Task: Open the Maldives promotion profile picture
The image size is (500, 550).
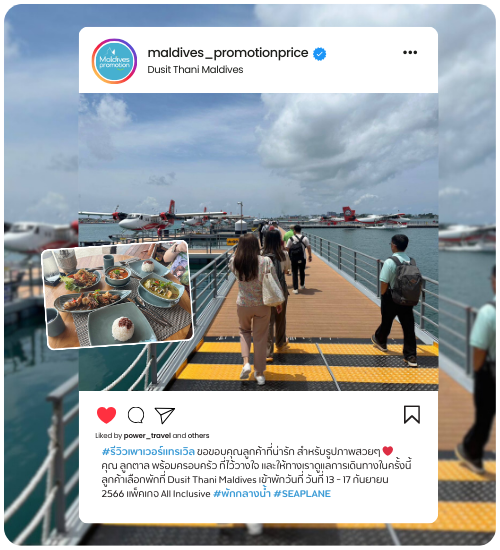Action: tap(114, 61)
